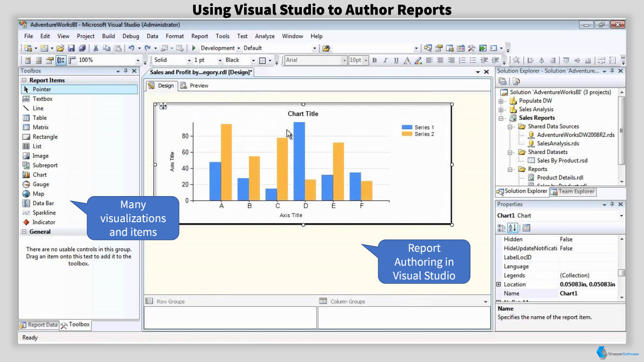Select Sales By Product.rsd dataset
This screenshot has width=644, height=362.
click(562, 161)
